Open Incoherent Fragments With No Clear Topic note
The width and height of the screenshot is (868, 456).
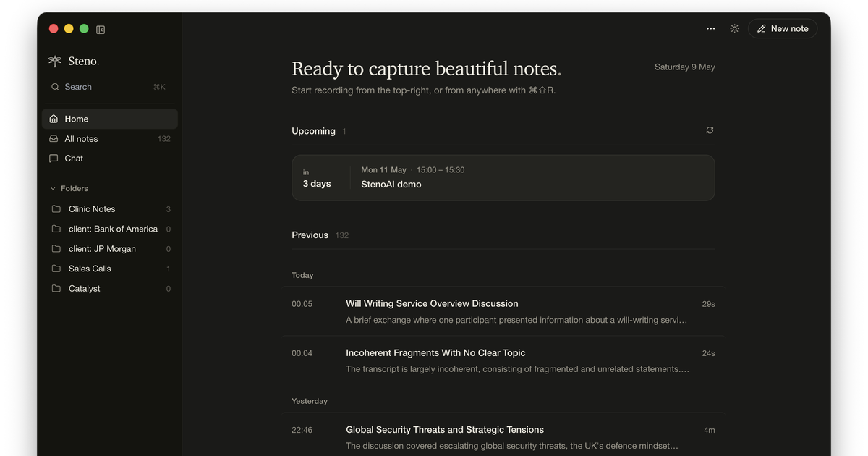coord(503,360)
